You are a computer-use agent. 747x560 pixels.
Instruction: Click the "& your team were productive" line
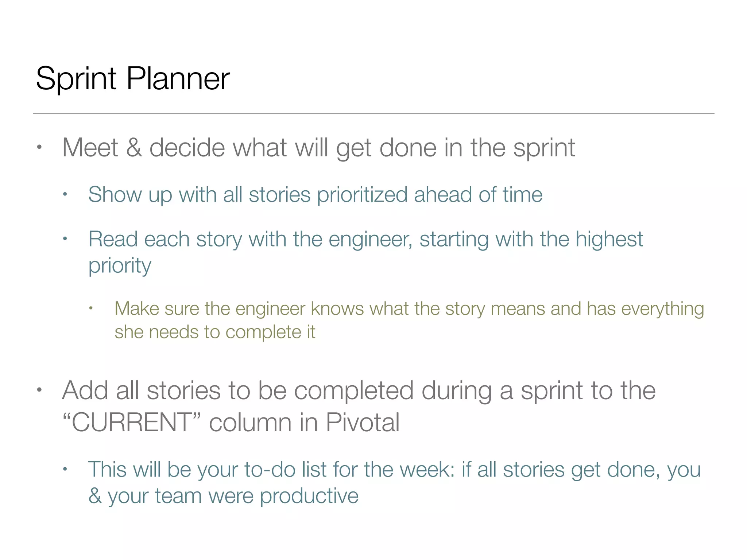tap(223, 496)
